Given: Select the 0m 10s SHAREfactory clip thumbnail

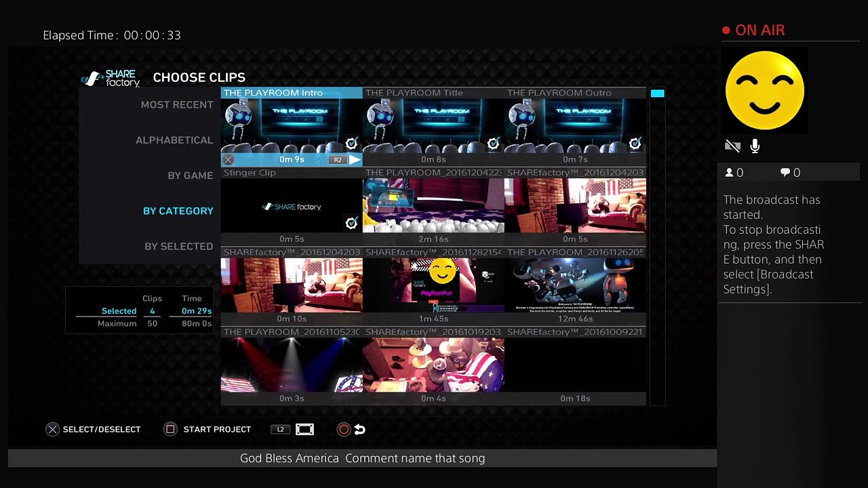Looking at the screenshot, I should tap(292, 285).
